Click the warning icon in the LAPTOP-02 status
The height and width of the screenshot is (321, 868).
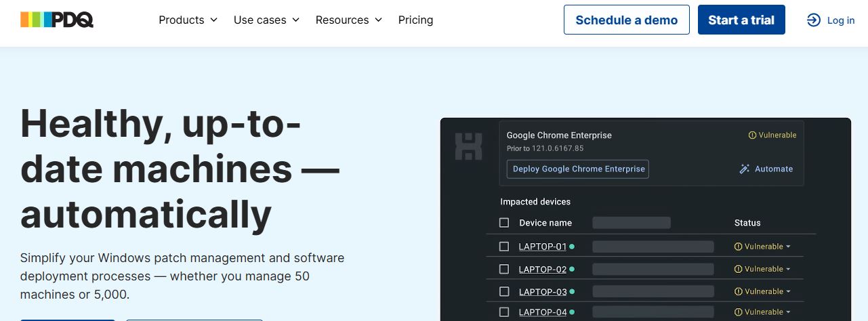coord(739,270)
